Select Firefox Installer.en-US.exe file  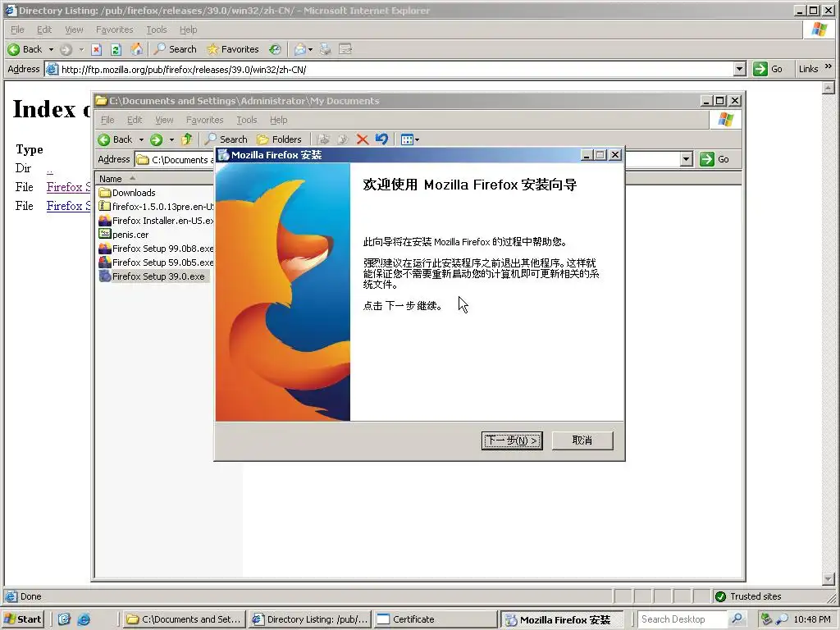[156, 221]
